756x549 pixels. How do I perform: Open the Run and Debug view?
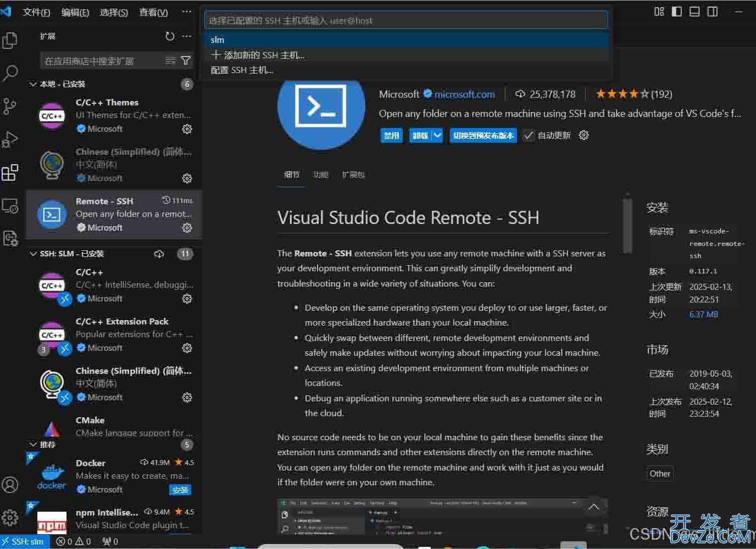click(x=10, y=139)
